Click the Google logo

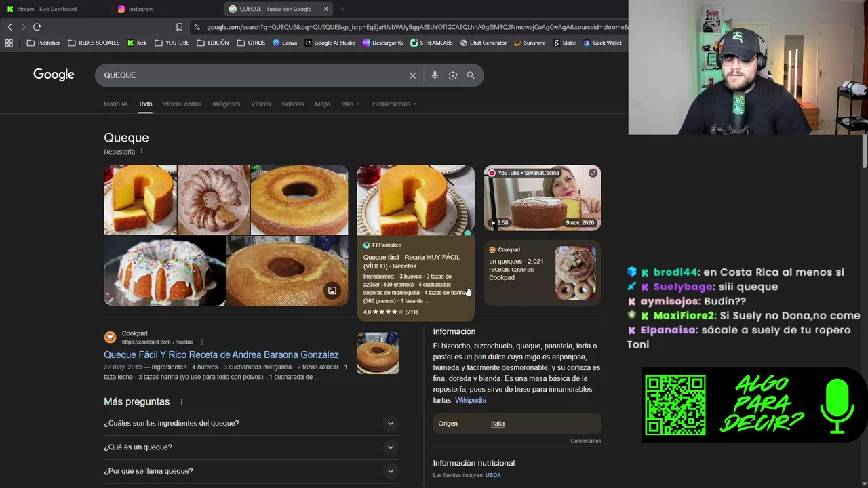tap(54, 75)
